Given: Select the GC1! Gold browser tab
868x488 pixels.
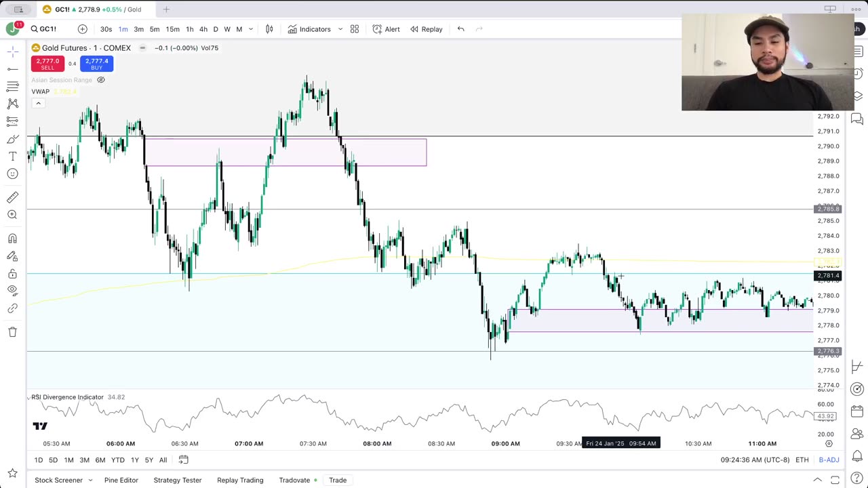Looking at the screenshot, I should pyautogui.click(x=94, y=9).
